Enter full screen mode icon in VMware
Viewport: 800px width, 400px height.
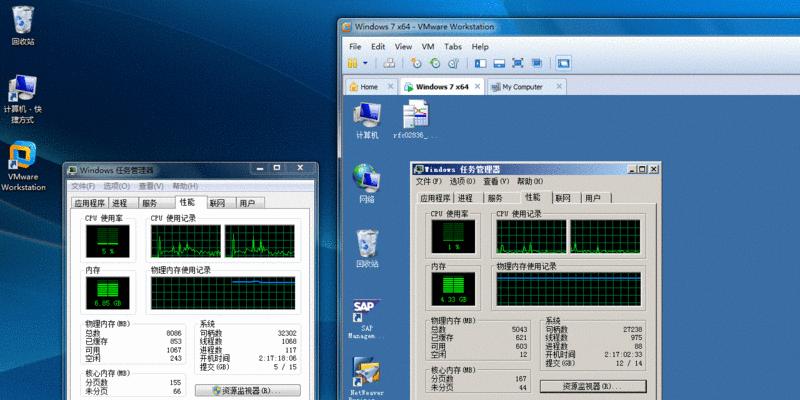click(x=518, y=63)
